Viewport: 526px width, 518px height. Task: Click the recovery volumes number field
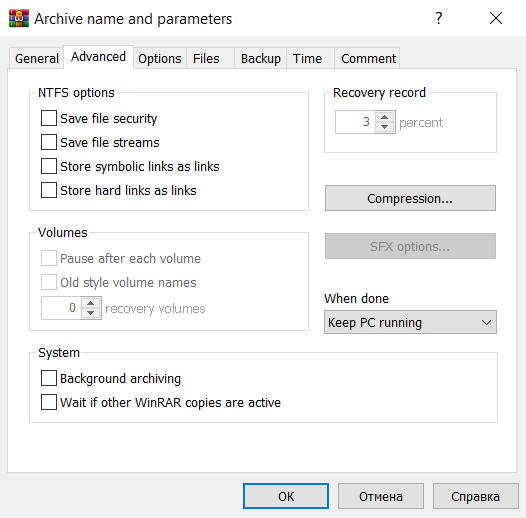point(61,308)
